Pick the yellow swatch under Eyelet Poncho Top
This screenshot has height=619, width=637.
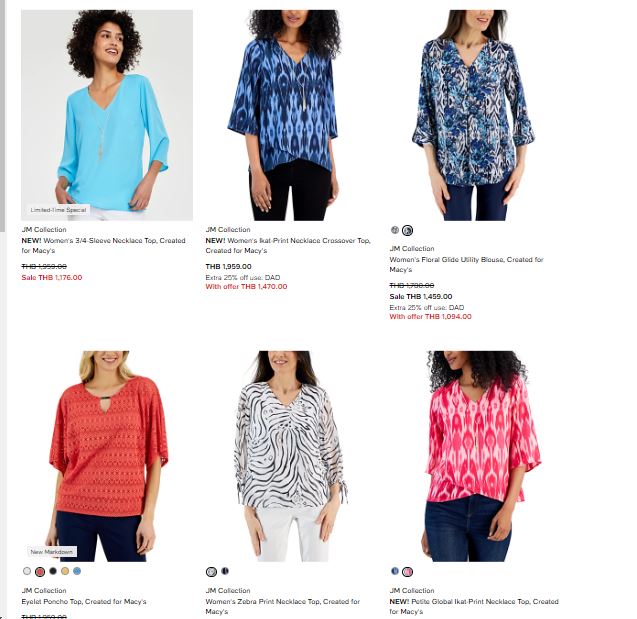65,571
